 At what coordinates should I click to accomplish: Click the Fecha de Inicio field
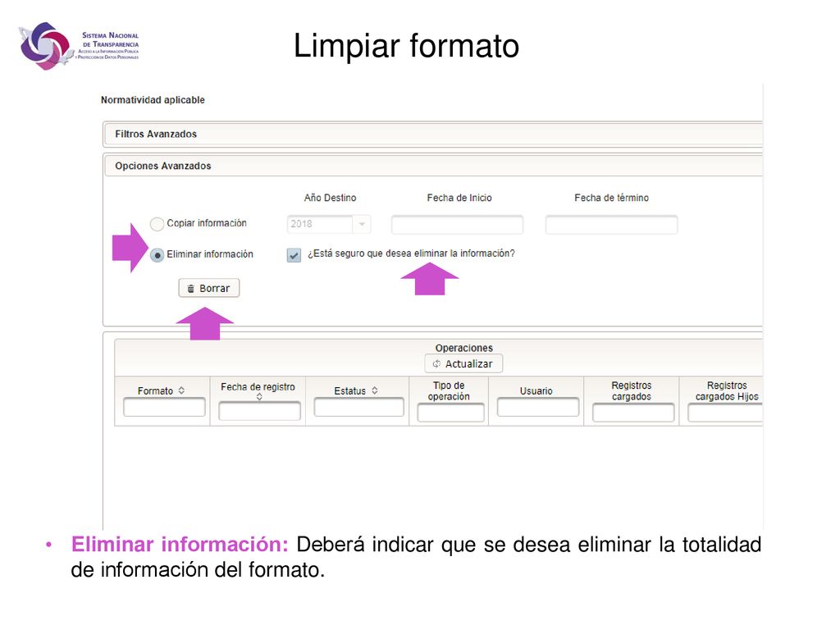(x=457, y=225)
